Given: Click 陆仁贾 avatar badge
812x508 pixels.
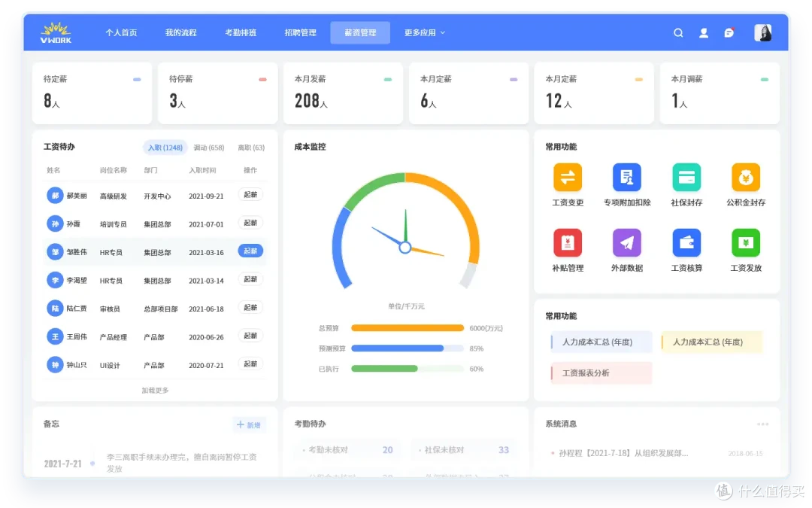Looking at the screenshot, I should [55, 309].
